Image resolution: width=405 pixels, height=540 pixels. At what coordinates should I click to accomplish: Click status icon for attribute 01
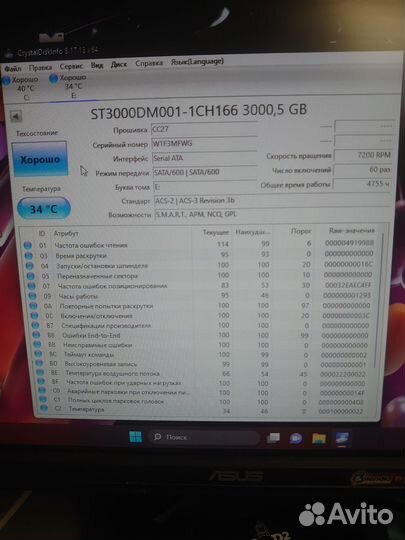[x=28, y=246]
